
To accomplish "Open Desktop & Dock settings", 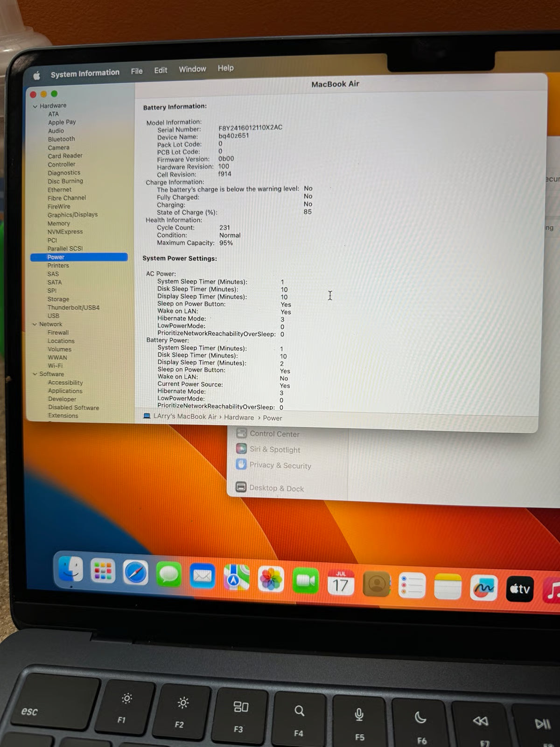I will click(276, 488).
